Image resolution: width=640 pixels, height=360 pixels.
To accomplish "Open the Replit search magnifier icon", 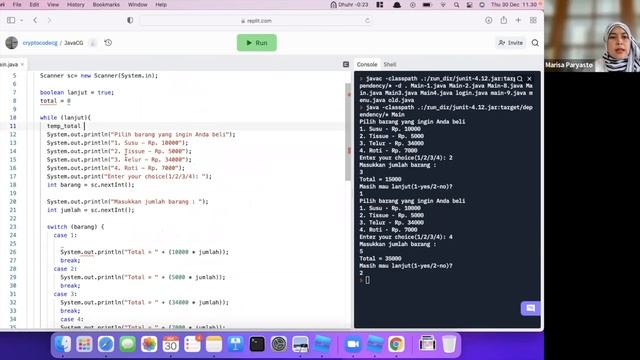I will (x=535, y=42).
